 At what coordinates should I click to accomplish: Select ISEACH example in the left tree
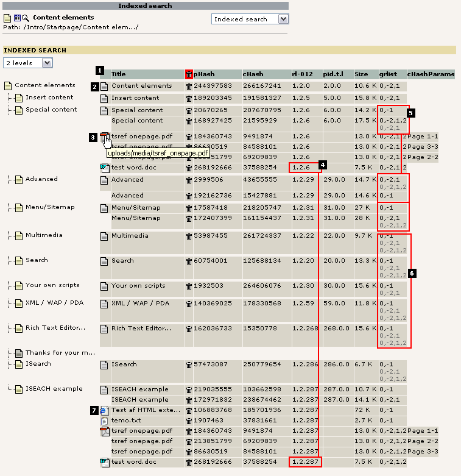[54, 389]
